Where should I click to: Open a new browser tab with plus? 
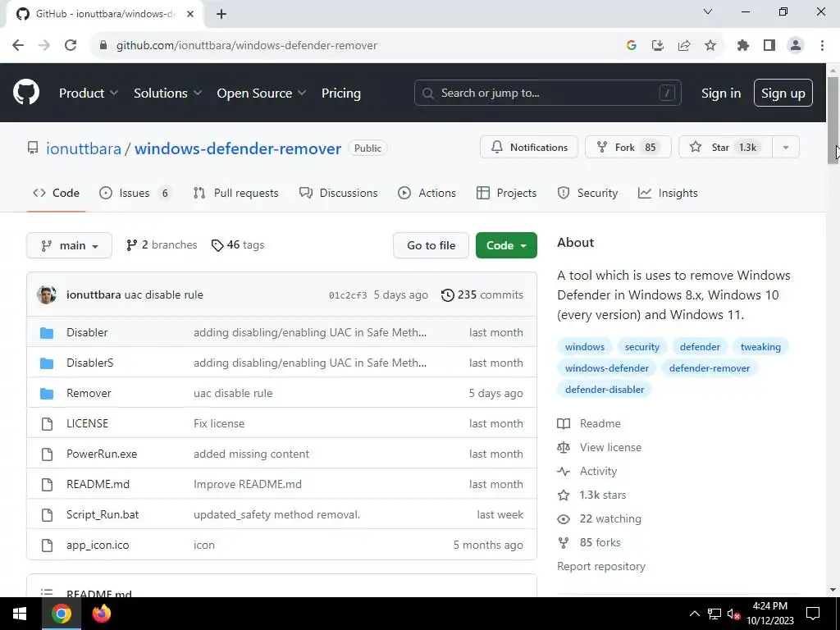[221, 14]
